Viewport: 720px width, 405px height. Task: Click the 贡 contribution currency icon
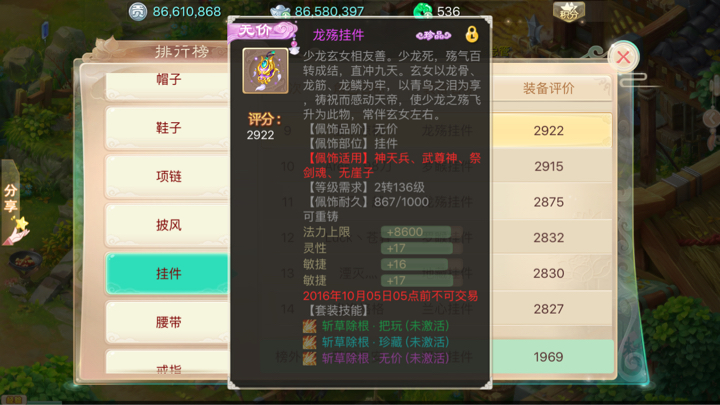tap(137, 11)
